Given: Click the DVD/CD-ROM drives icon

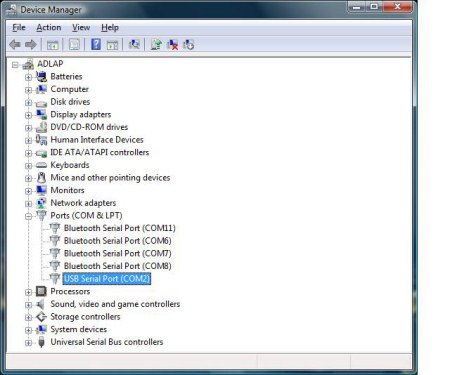Looking at the screenshot, I should 41,127.
